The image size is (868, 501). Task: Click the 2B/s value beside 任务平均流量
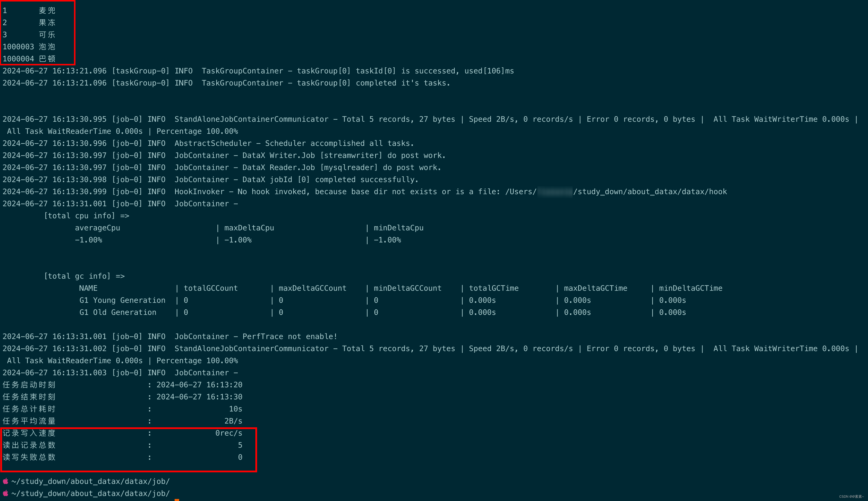pyautogui.click(x=233, y=421)
